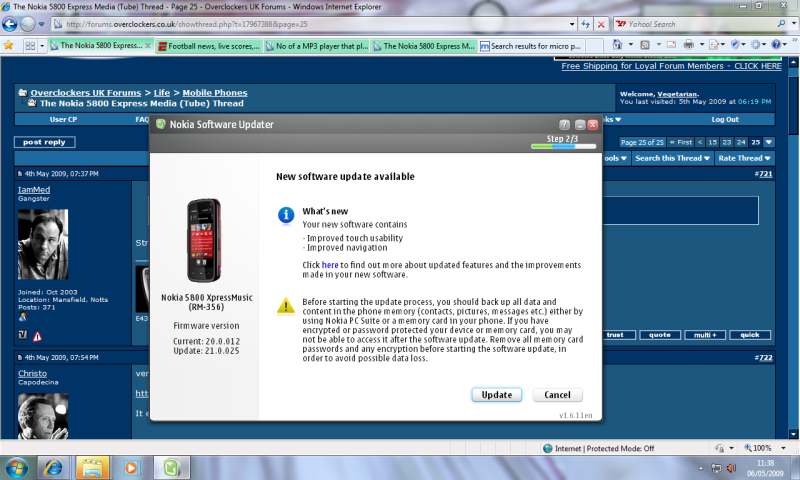Close the active Nokia 5800 Express tab

[147, 45]
